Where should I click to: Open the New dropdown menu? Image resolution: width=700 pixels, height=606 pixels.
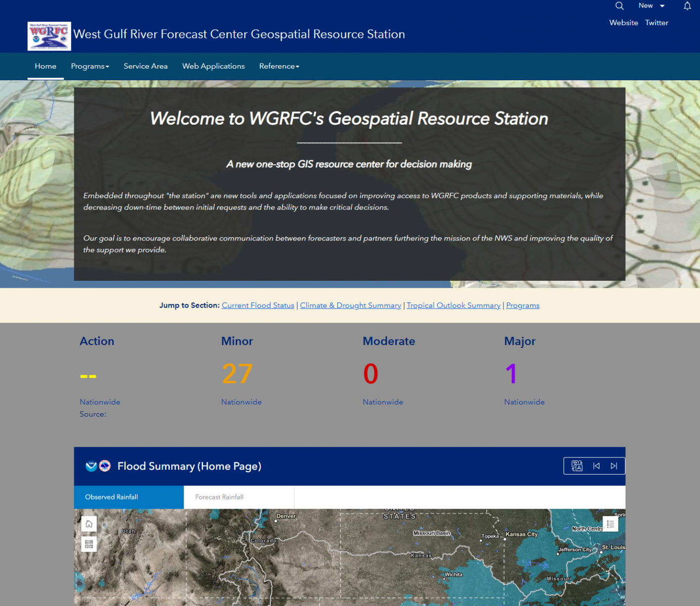tap(651, 6)
